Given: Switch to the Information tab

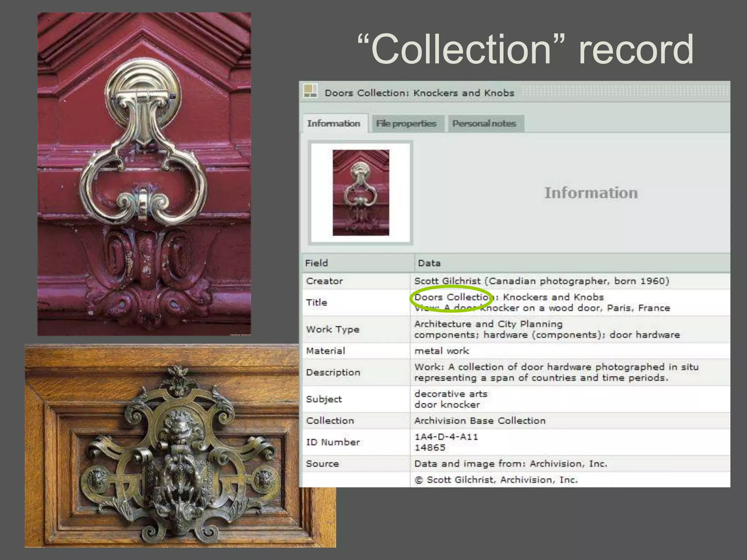Looking at the screenshot, I should click(334, 123).
